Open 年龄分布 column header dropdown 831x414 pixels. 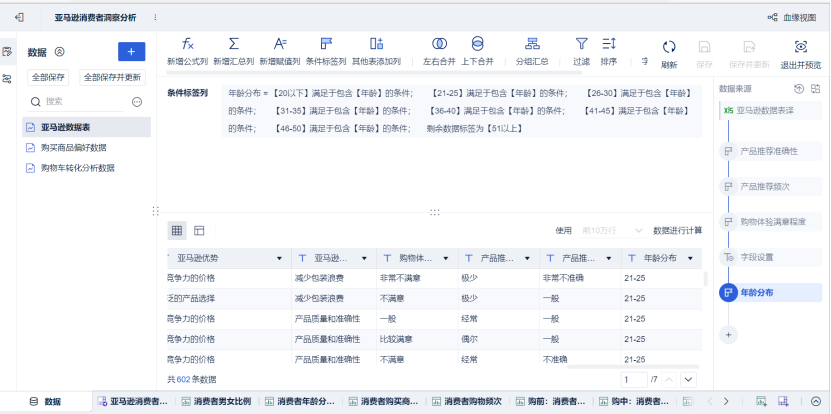click(690, 258)
